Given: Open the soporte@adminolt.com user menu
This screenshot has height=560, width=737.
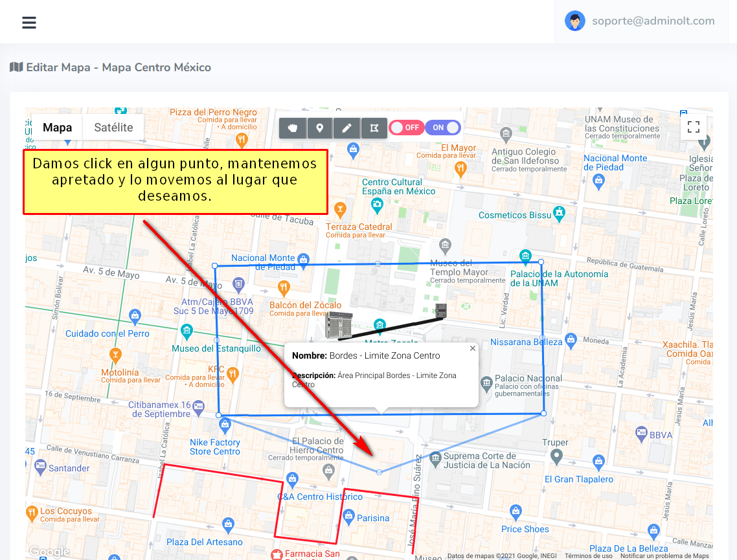Looking at the screenshot, I should 653,21.
